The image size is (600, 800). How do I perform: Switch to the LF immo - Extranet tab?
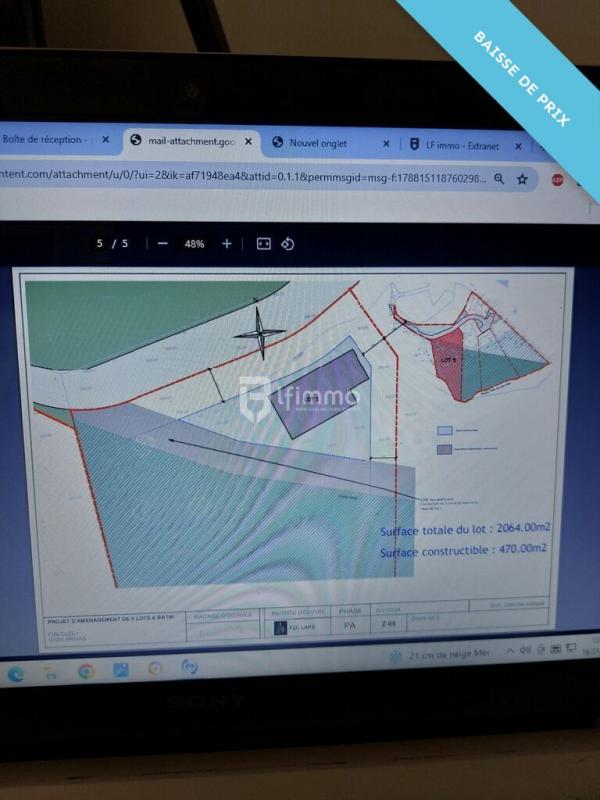pos(460,144)
